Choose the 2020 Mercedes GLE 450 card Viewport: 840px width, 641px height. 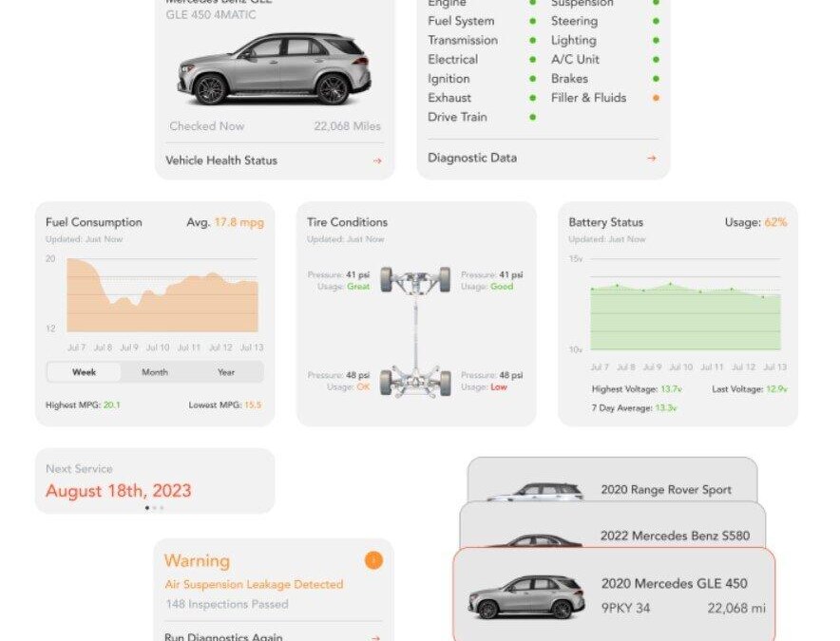[x=614, y=595]
